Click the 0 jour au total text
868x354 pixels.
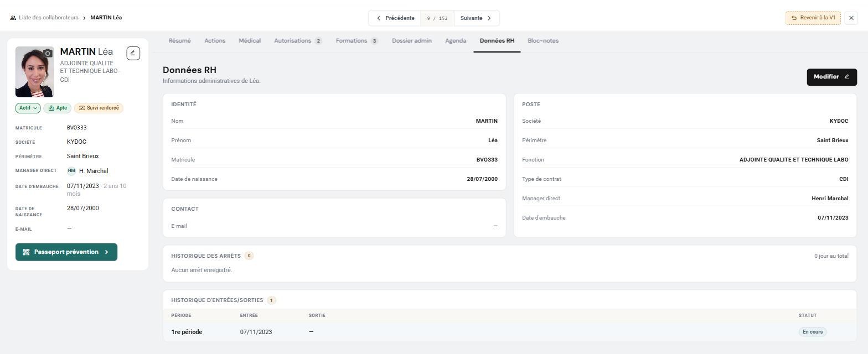pyautogui.click(x=831, y=256)
